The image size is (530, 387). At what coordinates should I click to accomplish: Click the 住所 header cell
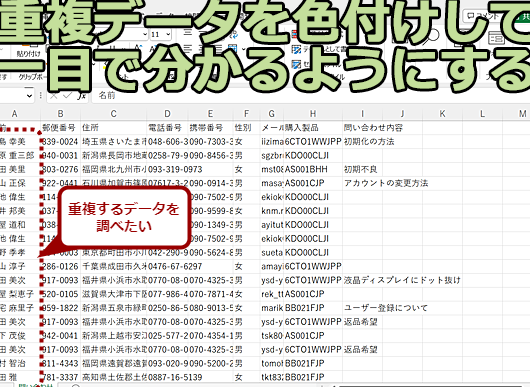pos(114,128)
